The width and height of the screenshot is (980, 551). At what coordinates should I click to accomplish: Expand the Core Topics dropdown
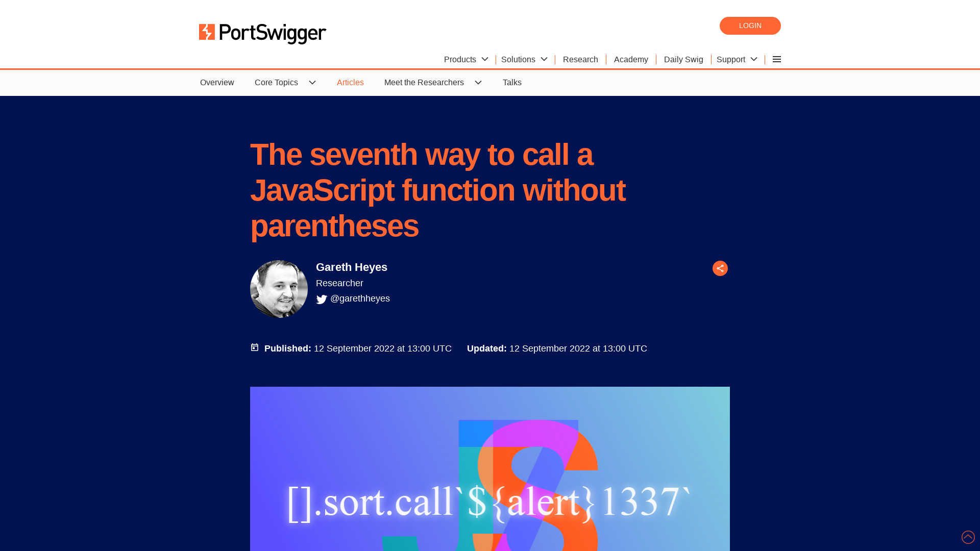click(x=285, y=82)
